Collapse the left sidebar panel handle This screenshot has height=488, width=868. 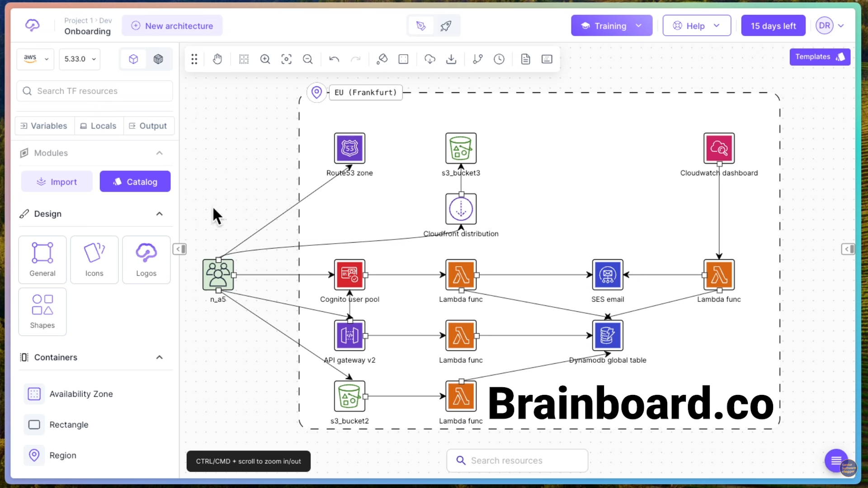pos(179,249)
